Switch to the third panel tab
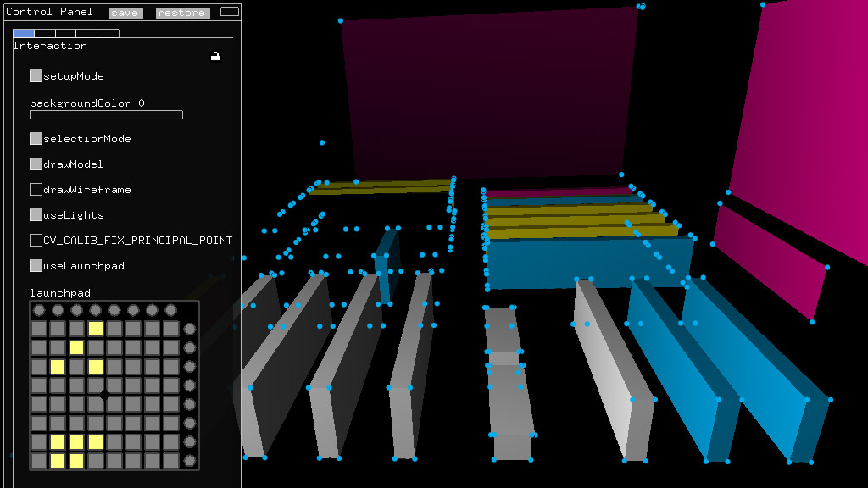Screen dimensions: 868x488 (66, 33)
